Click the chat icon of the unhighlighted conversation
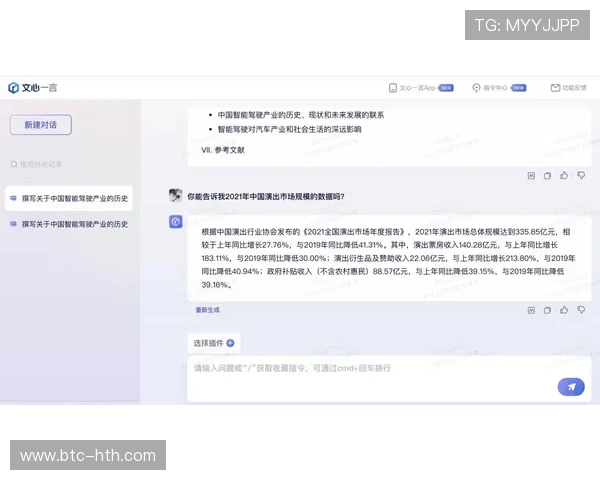The width and height of the screenshot is (600, 480). point(13,224)
